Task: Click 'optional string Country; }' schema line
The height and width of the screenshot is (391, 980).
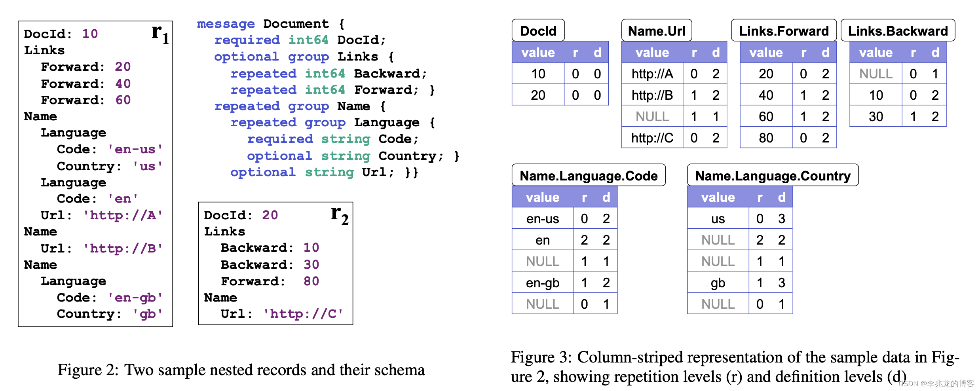Action: [x=353, y=156]
